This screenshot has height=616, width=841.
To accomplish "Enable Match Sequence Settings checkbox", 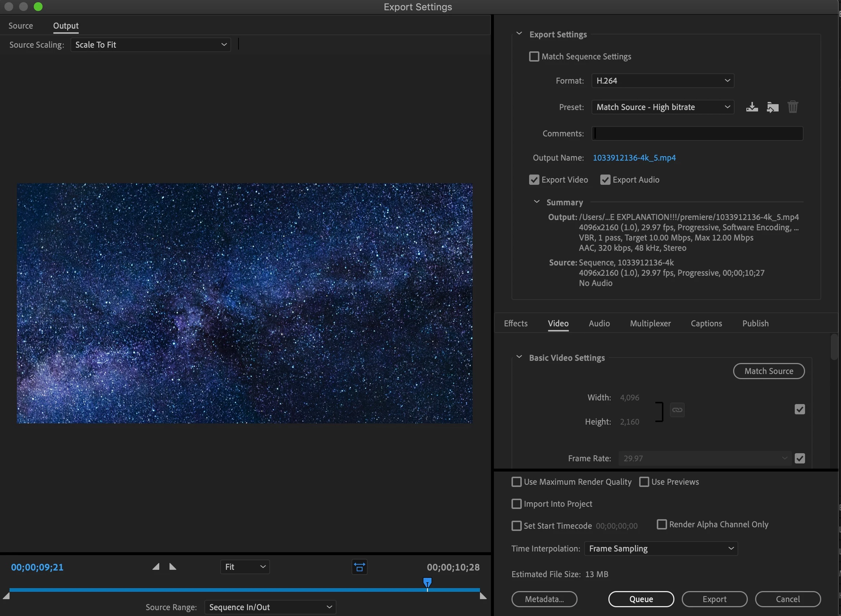I will click(534, 56).
